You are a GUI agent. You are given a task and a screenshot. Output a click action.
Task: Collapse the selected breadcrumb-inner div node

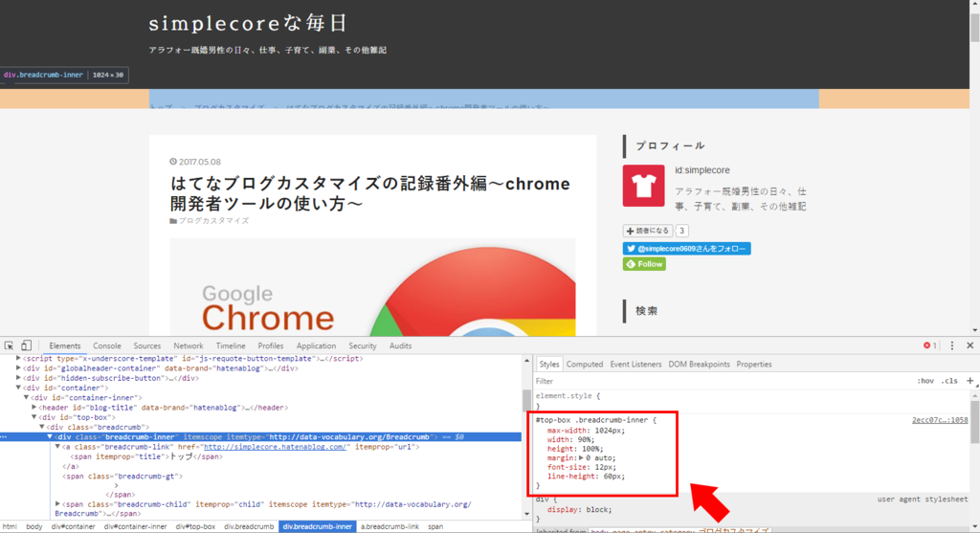pos(50,436)
